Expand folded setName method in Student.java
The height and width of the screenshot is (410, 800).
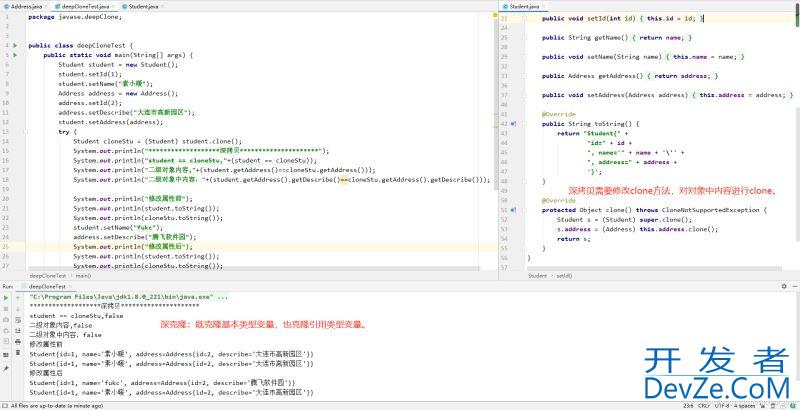click(x=523, y=57)
